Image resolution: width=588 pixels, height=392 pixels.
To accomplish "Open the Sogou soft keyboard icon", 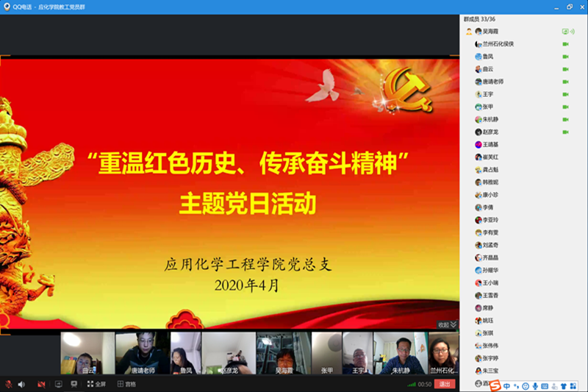I will click(x=545, y=386).
